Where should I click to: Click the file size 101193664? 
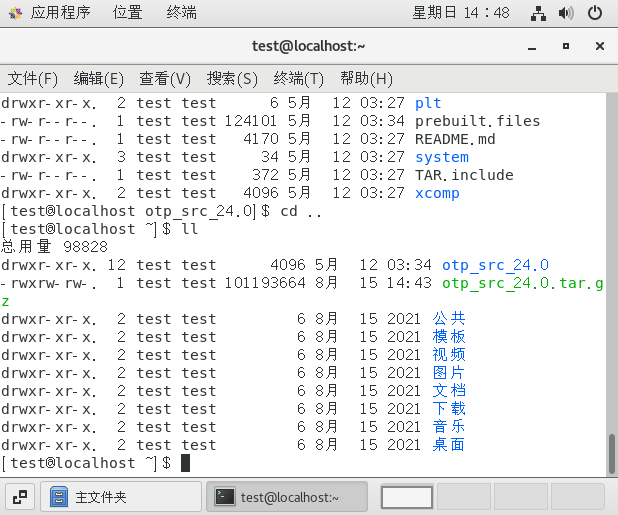click(265, 283)
